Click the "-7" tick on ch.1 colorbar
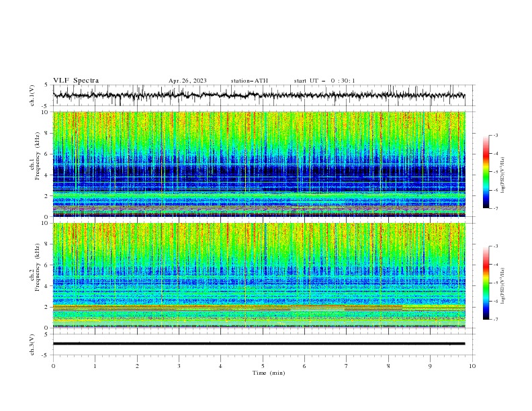This screenshot has width=532, height=411. (495, 208)
